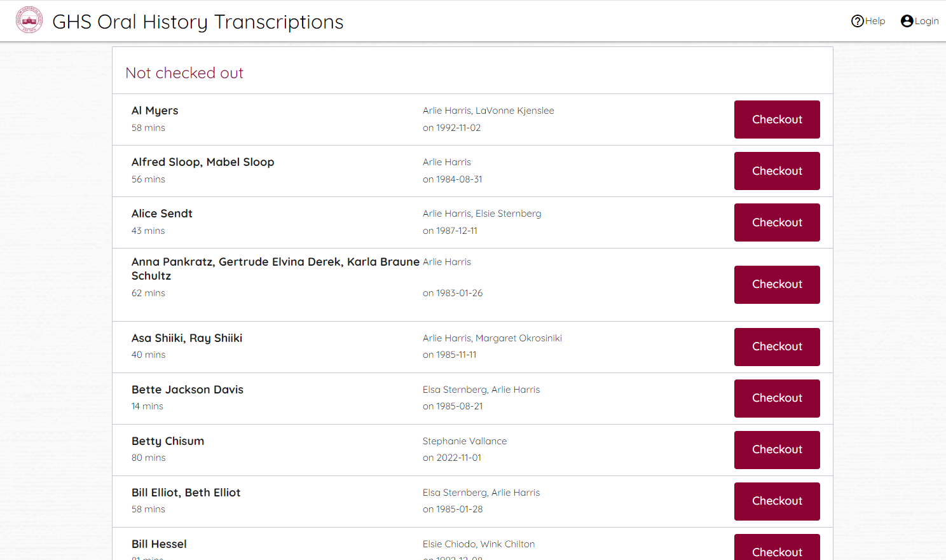Checkout the Bette Jackson Davis interview

776,398
